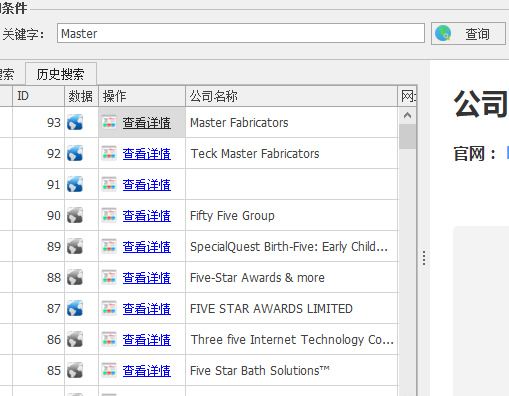
Task: Select the Five Star Bath Solutions™ cell
Action: [291, 370]
